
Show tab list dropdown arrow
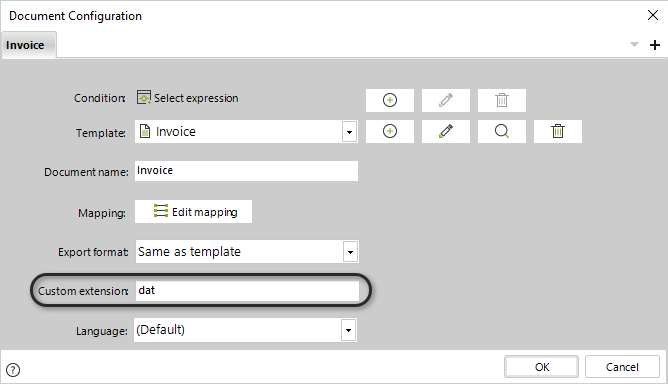634,44
